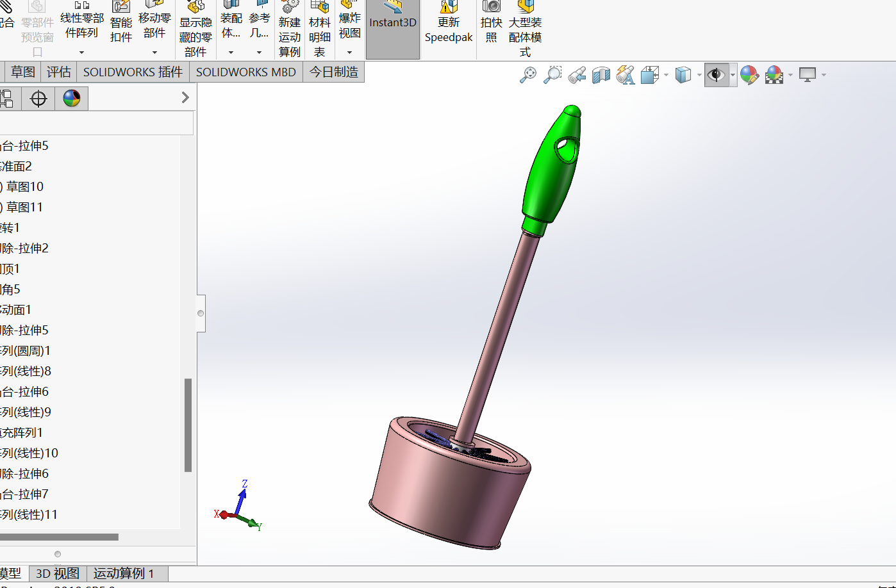Click the Dynamic Annotation Views icon

[x=626, y=75]
